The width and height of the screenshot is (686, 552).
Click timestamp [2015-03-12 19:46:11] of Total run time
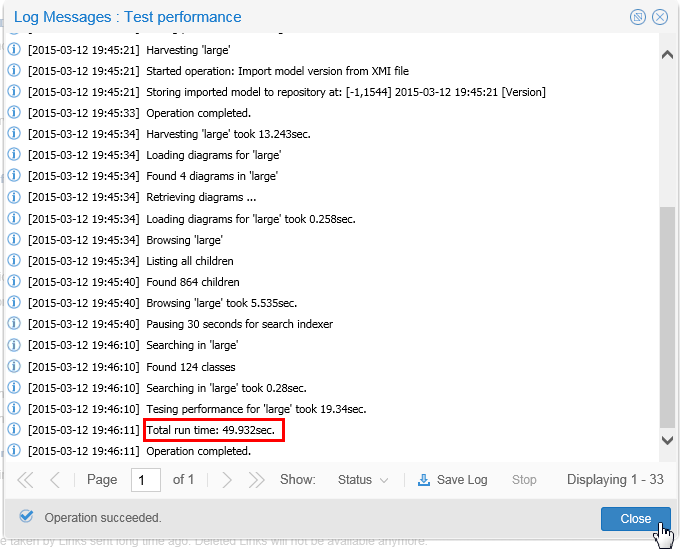coord(84,430)
